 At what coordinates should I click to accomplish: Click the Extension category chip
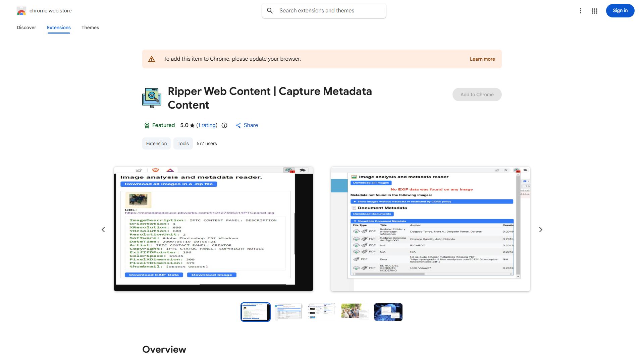156,143
